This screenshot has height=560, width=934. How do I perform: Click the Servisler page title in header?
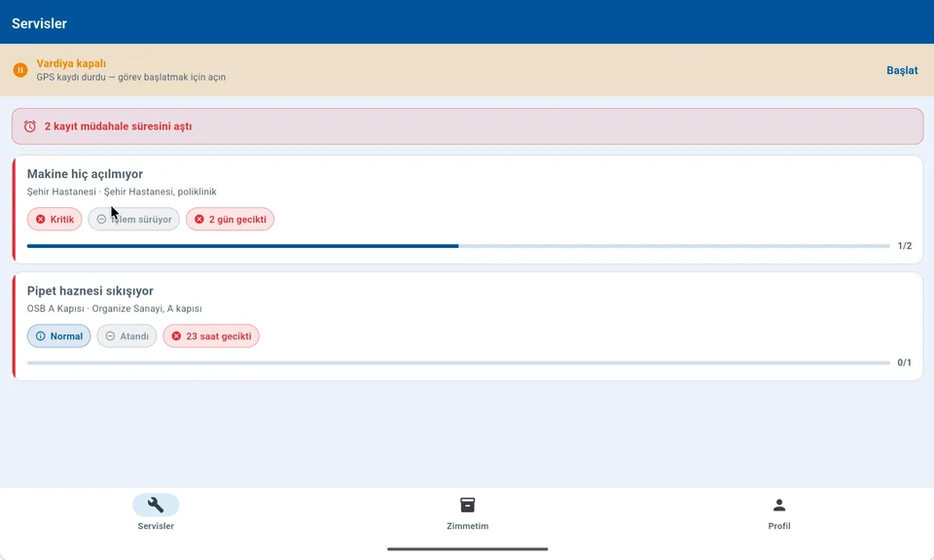pos(39,23)
